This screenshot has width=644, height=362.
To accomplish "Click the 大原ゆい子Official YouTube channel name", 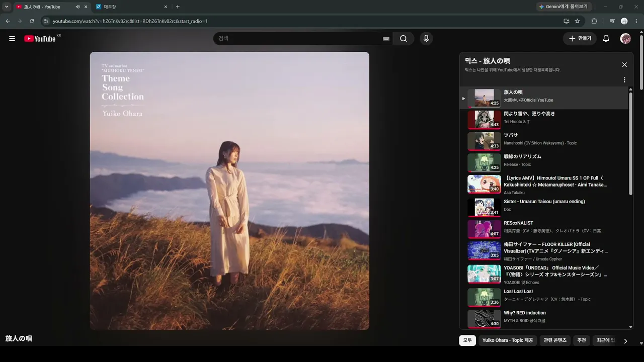I will (x=528, y=100).
